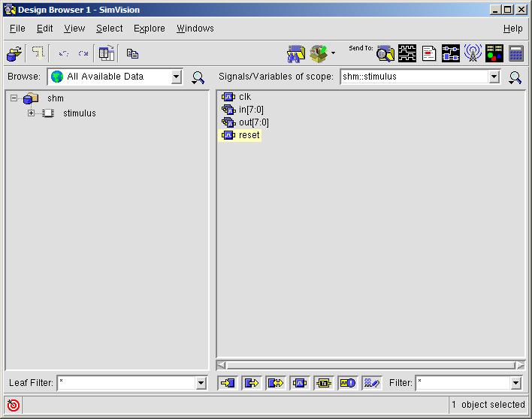Select the reset signal

click(x=249, y=135)
